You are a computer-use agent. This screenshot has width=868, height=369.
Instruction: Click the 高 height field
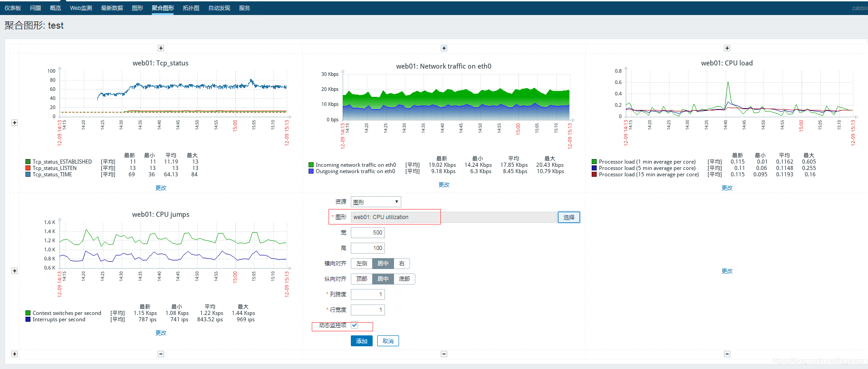[368, 248]
